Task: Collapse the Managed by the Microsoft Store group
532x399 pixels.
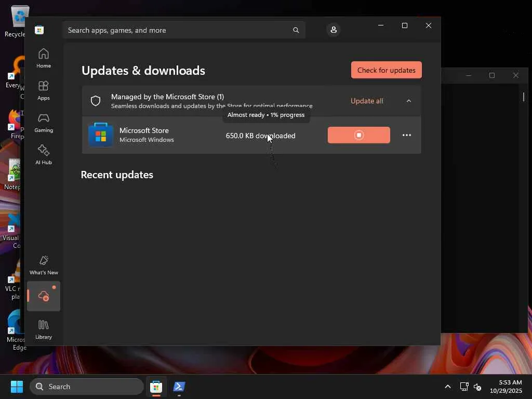Action: [408, 101]
